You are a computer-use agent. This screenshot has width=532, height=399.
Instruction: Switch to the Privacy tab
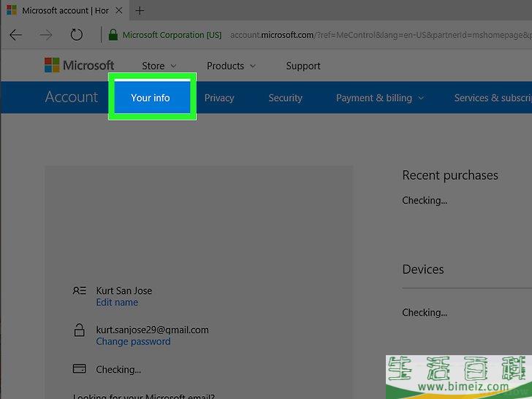[219, 98]
